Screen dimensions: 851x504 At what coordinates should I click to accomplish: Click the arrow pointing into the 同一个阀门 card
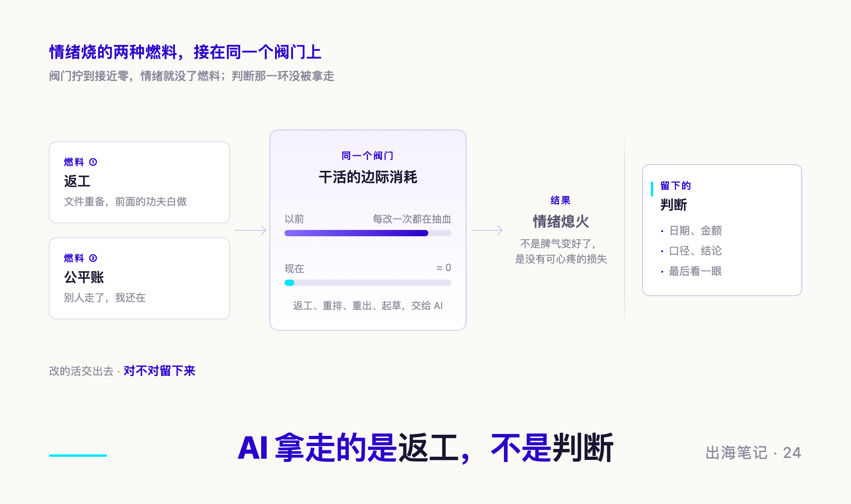click(251, 230)
